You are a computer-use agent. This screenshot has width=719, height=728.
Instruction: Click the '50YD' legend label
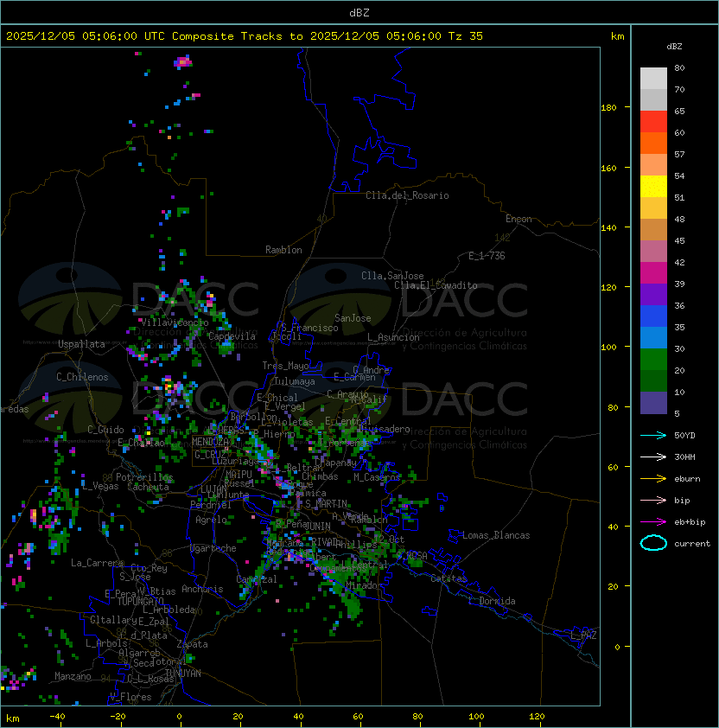(x=684, y=436)
